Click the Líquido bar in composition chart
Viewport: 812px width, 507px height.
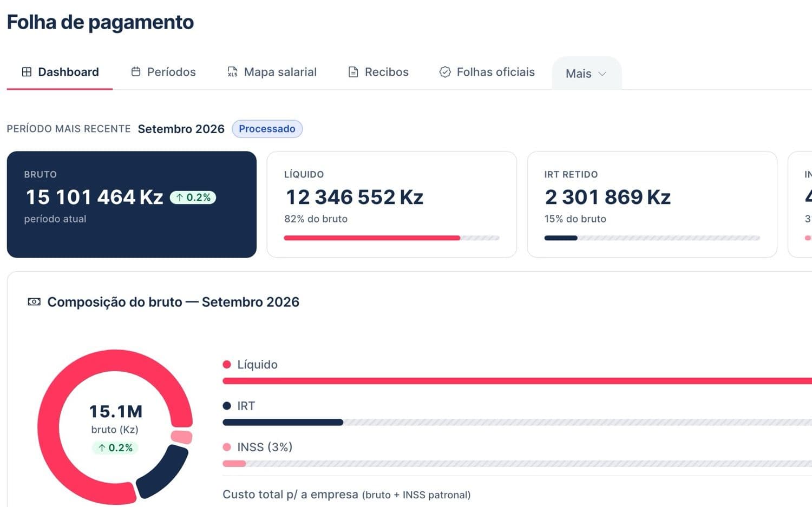pos(517,381)
